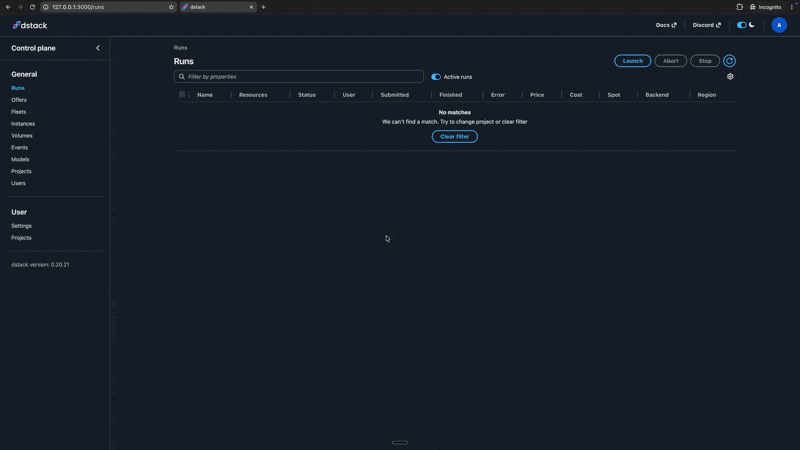
Task: Click the Submitted column header
Action: tap(394, 95)
